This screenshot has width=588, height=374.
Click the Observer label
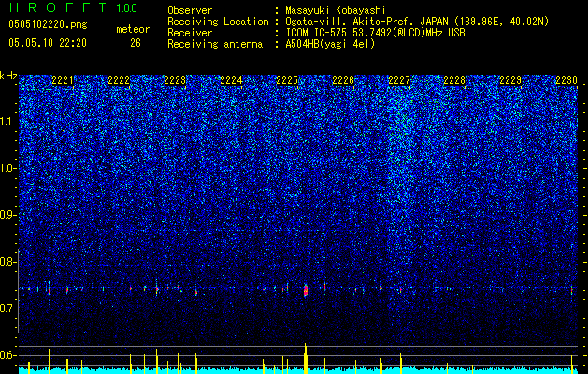click(x=190, y=10)
